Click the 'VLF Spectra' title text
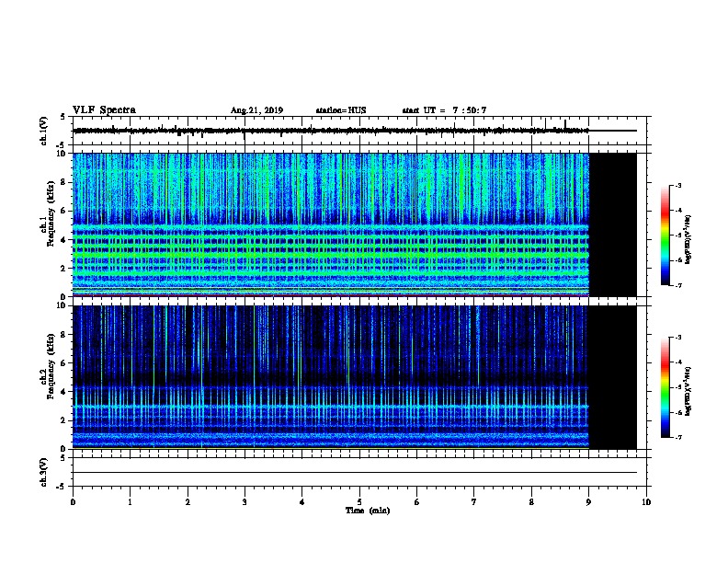This screenshot has width=728, height=563. [x=104, y=110]
